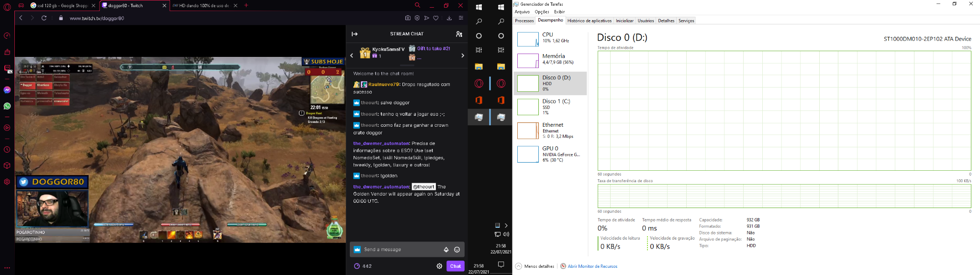Reload the Twitch page
The height and width of the screenshot is (275, 980).
[44, 18]
